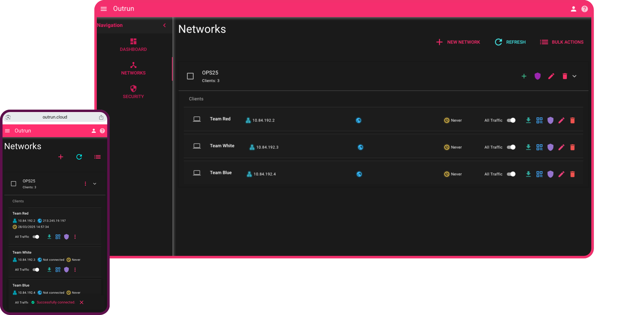Toggle All Traffic for Team Blue in desktop view

point(511,174)
